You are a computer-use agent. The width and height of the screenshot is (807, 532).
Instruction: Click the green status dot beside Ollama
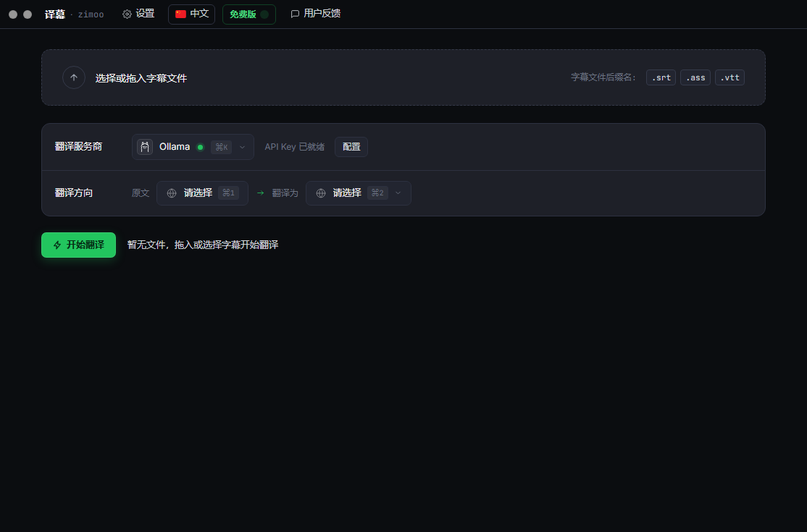[200, 147]
